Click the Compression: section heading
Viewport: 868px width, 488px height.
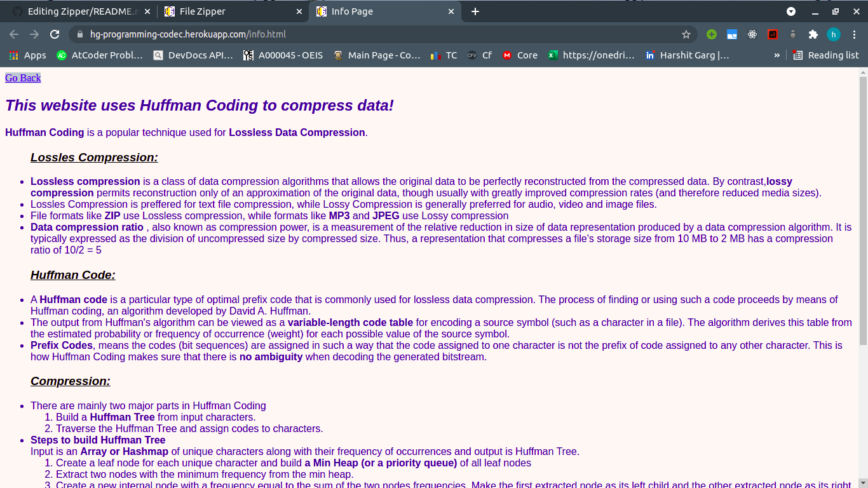click(x=71, y=381)
